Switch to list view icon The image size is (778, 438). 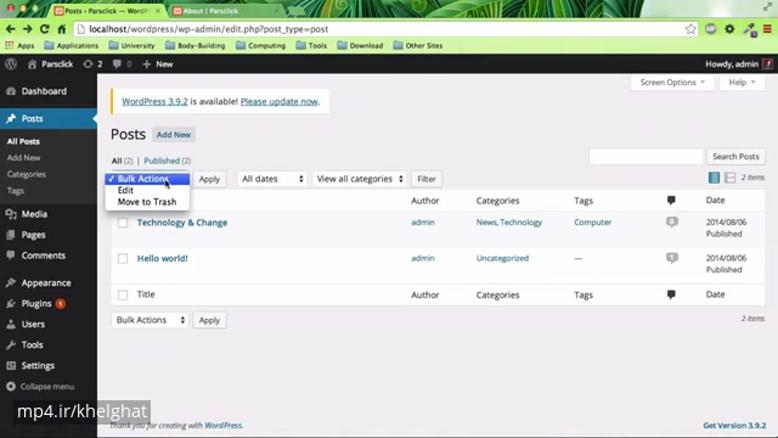(x=713, y=178)
